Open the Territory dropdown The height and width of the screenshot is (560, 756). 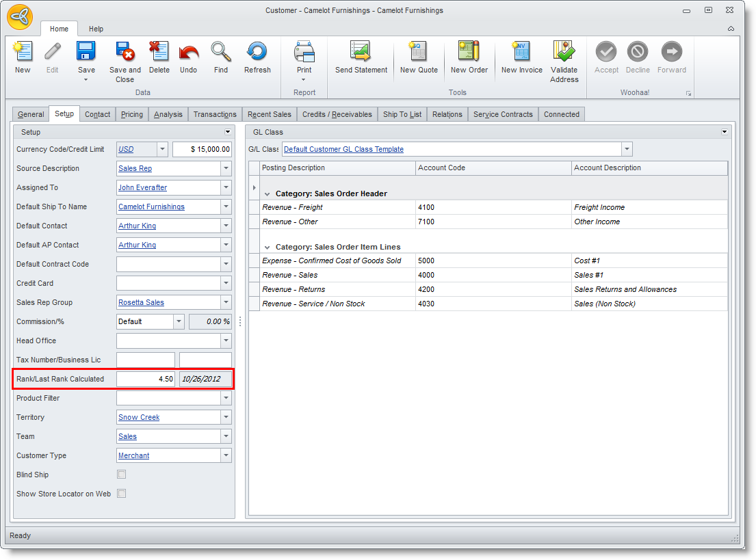(226, 417)
